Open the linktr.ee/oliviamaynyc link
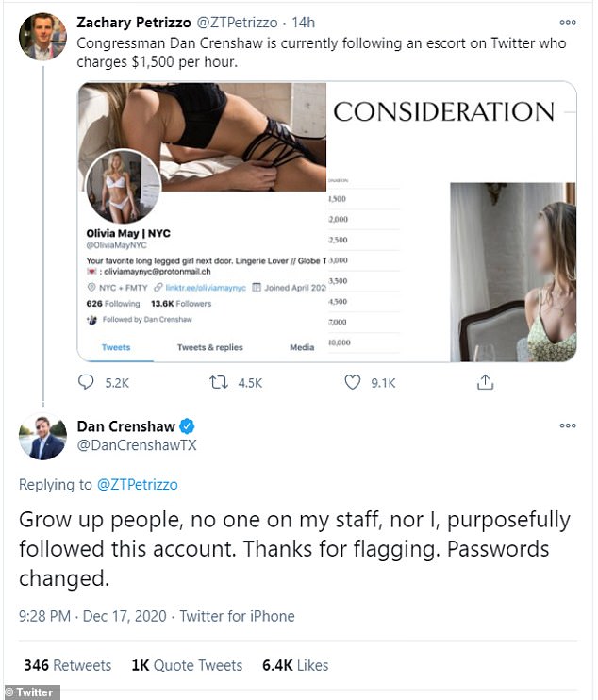This screenshot has width=598, height=700. pos(206,288)
